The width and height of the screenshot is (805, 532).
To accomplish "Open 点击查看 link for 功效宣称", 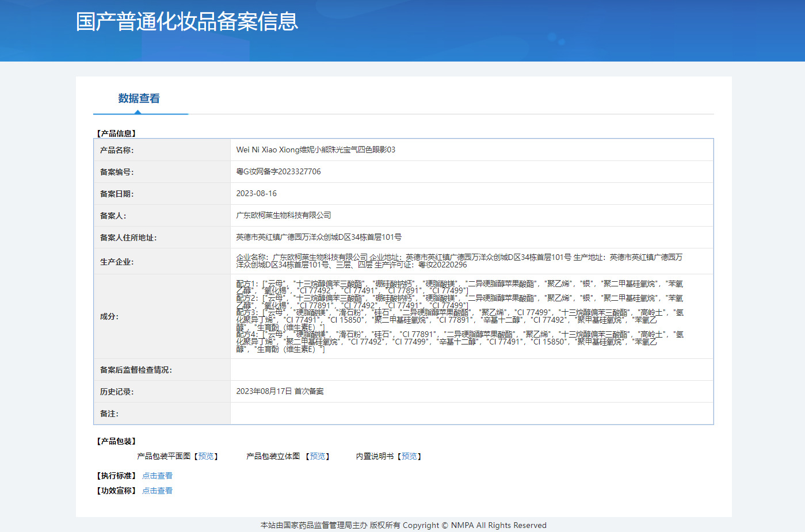I will pos(157,491).
